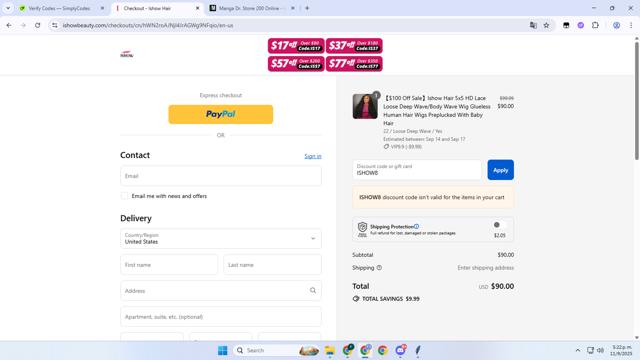The height and width of the screenshot is (360, 640).
Task: Switch to Verify Codes SimplyCodes tab
Action: (59, 8)
